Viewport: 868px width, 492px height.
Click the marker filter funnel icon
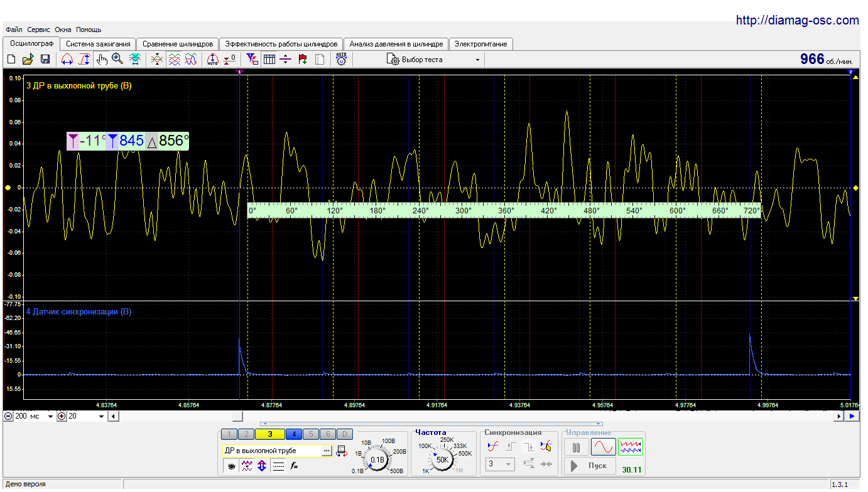tap(252, 60)
